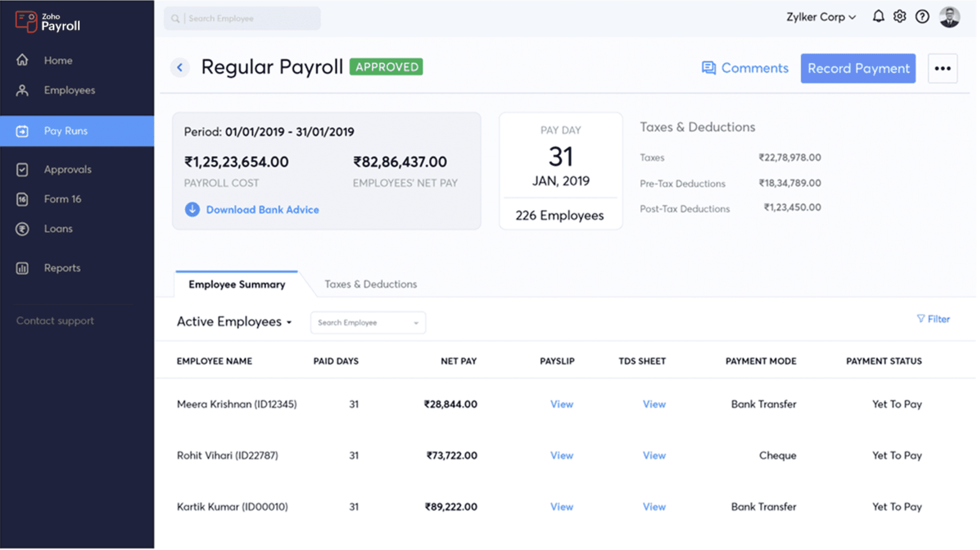Open the user profile avatar
Screen dimensions: 980x550
[949, 17]
